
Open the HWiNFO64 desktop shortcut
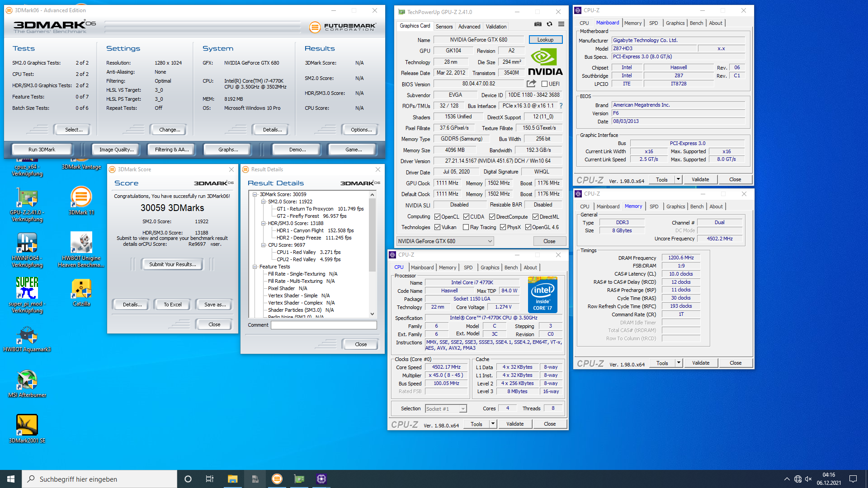27,250
